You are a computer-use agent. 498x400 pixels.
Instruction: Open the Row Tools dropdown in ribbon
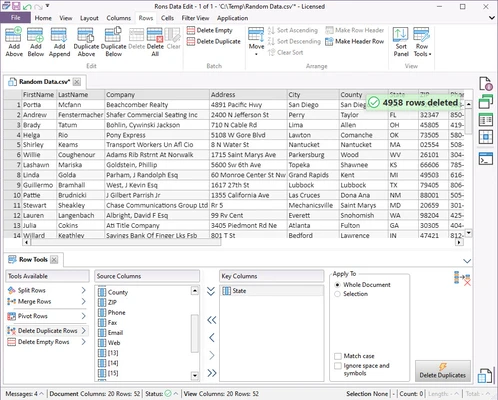[x=422, y=42]
